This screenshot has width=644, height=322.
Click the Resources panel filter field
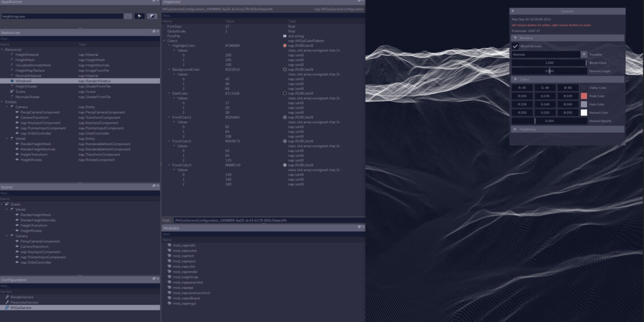[79, 38]
